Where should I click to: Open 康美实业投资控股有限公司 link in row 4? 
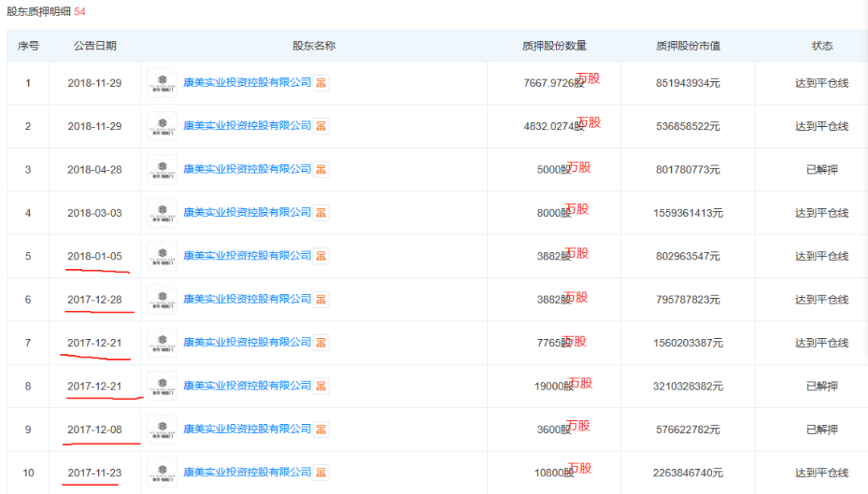coord(248,212)
